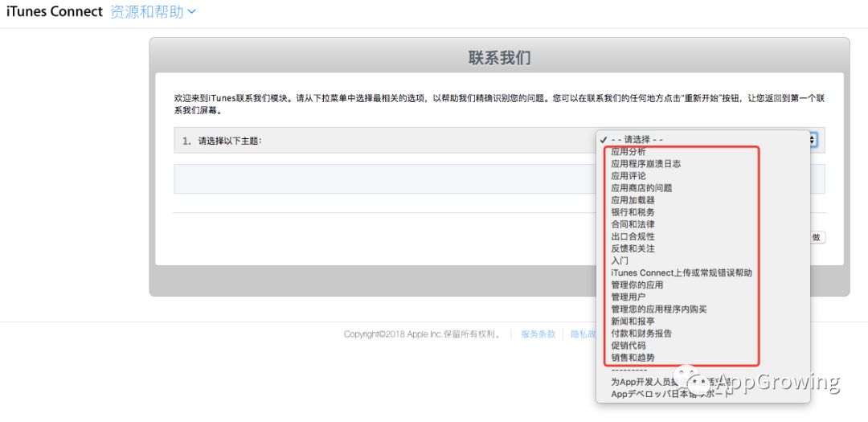Choose iTunes Connect上传或常规错误帮助 option
The image size is (868, 422).
click(703, 273)
